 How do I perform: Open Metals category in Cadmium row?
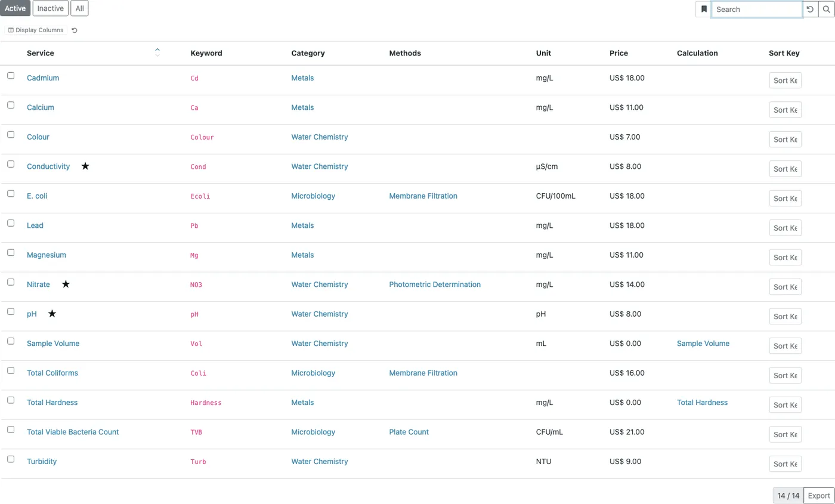point(302,78)
